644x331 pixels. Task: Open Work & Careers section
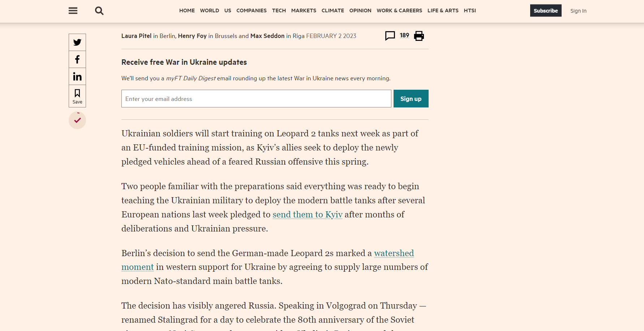399,10
